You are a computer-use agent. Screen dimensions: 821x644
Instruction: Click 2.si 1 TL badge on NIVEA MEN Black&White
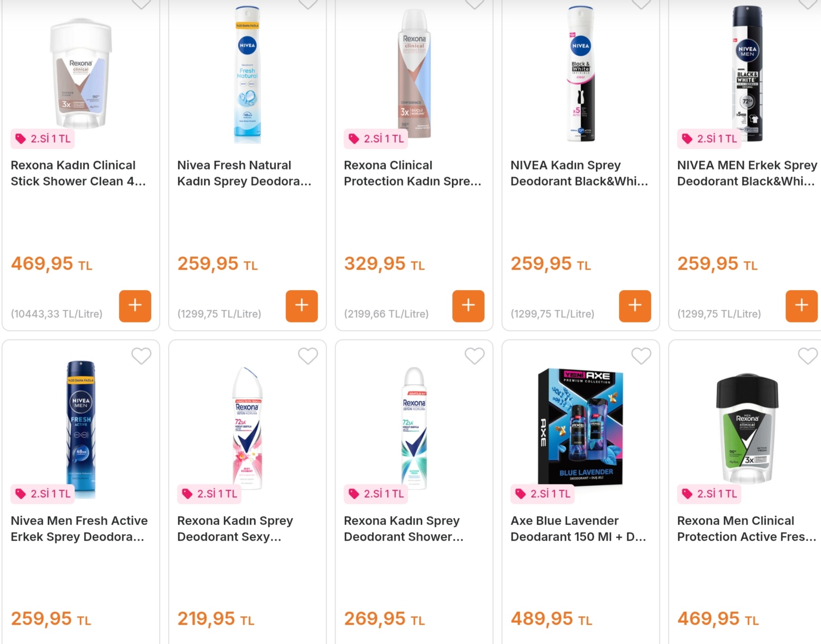[710, 139]
